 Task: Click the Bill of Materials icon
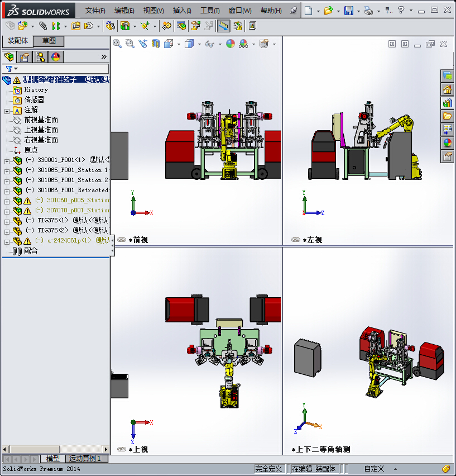[x=181, y=26]
